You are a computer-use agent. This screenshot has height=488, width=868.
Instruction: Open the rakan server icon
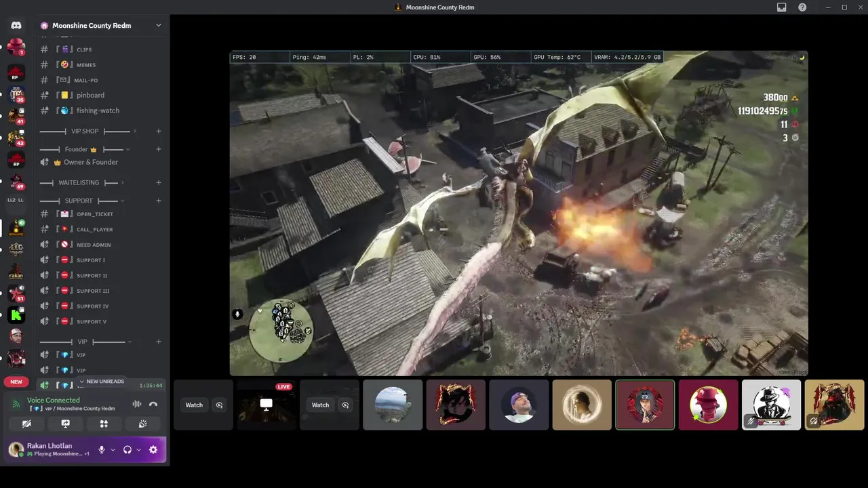click(x=16, y=272)
